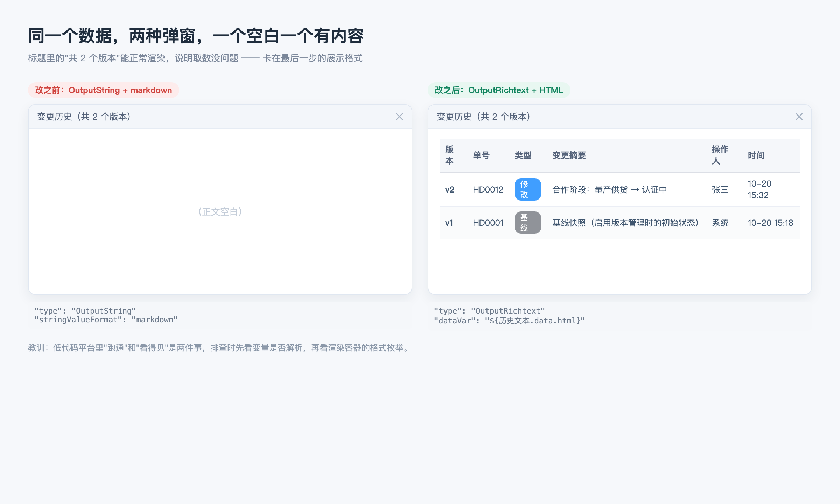840x504 pixels.
Task: Click the 版本 column header
Action: [449, 155]
